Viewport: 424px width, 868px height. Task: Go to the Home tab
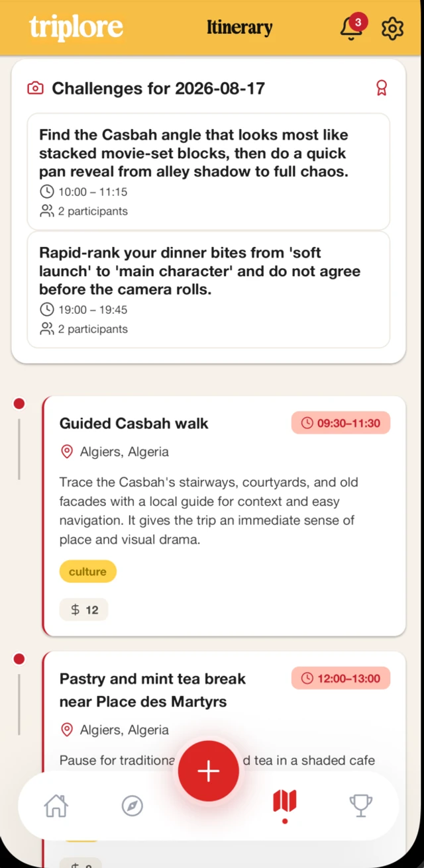(x=56, y=806)
